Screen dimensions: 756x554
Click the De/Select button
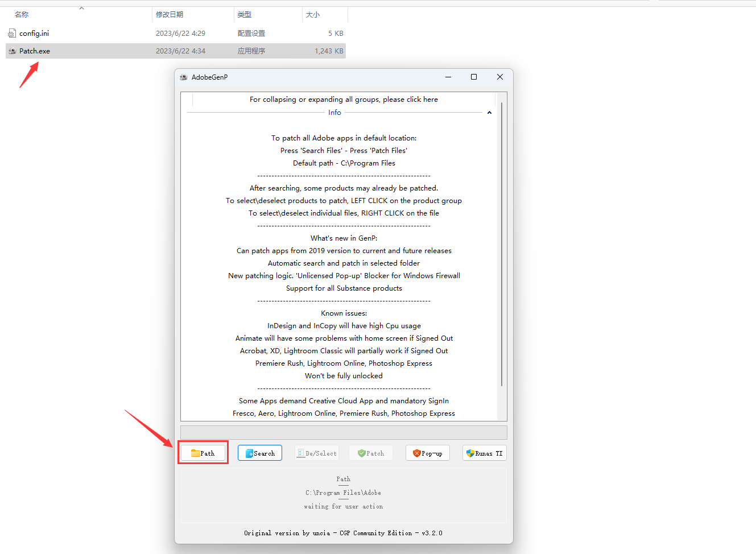click(x=317, y=453)
